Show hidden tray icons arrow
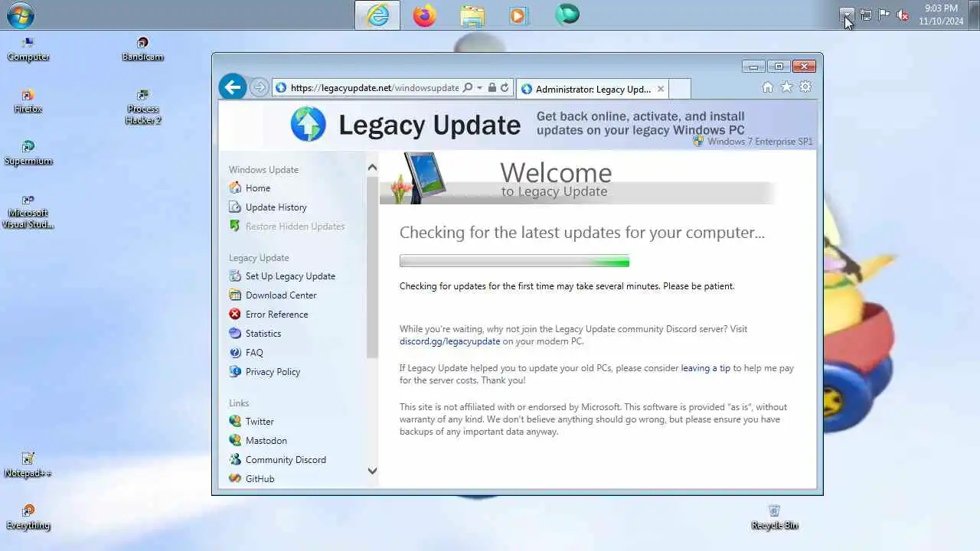 [x=846, y=15]
